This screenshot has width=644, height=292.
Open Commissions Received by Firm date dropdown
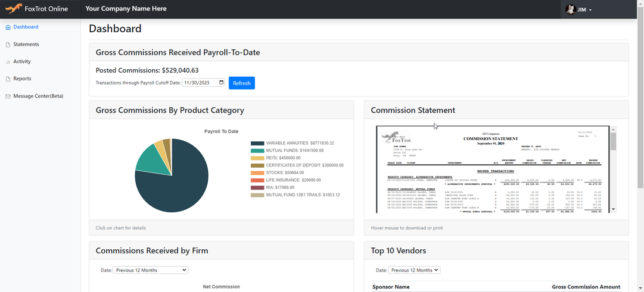(150, 270)
